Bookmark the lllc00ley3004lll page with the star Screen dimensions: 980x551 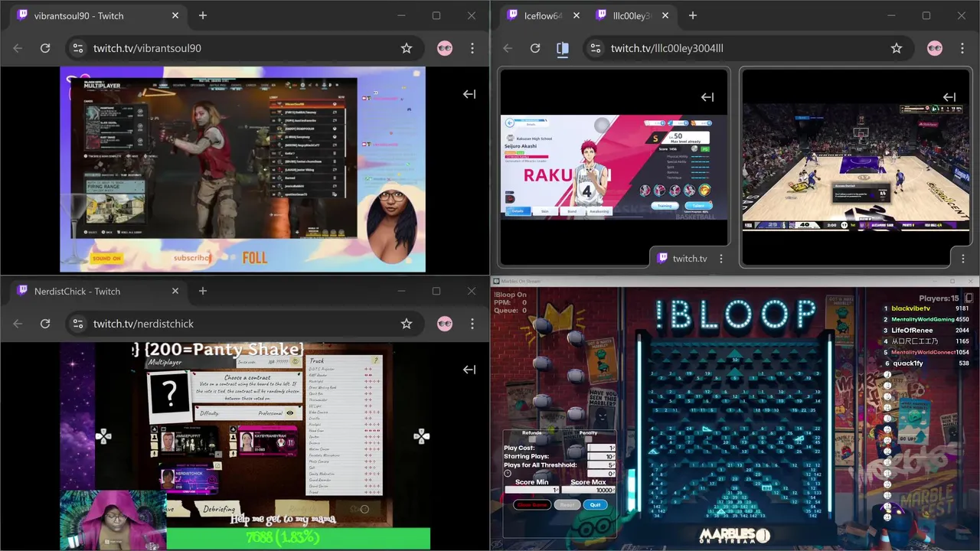pos(897,48)
